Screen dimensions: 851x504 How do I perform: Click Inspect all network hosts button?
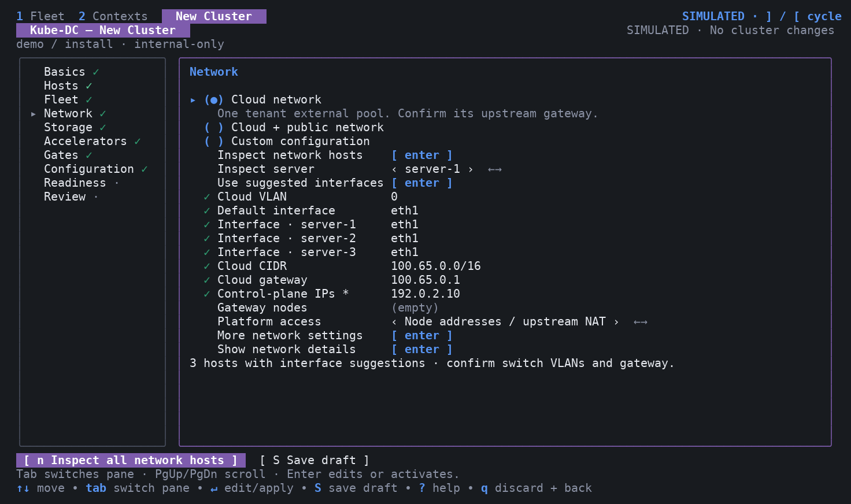coord(131,460)
